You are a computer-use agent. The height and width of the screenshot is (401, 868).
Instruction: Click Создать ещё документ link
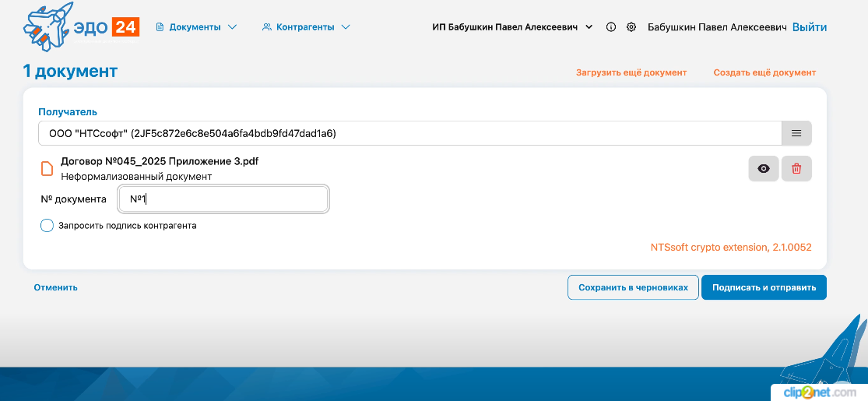tap(764, 72)
